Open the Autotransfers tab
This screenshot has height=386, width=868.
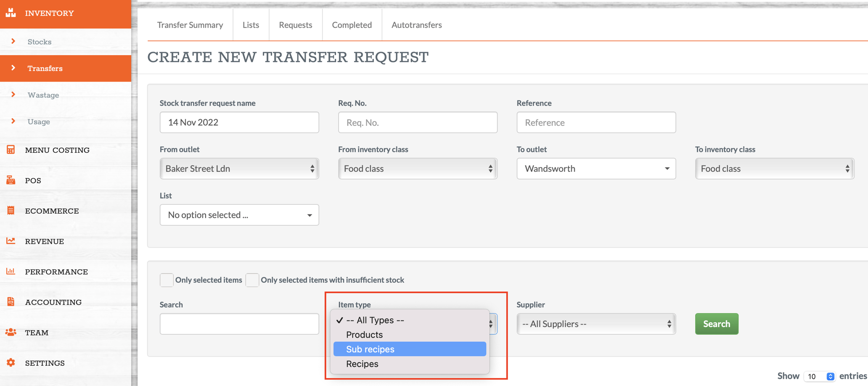click(x=416, y=25)
